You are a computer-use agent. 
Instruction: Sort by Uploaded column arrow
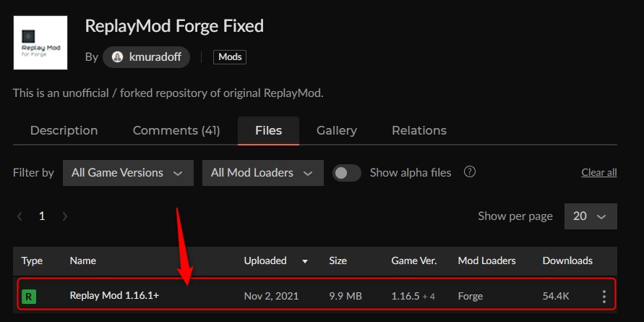pos(305,260)
